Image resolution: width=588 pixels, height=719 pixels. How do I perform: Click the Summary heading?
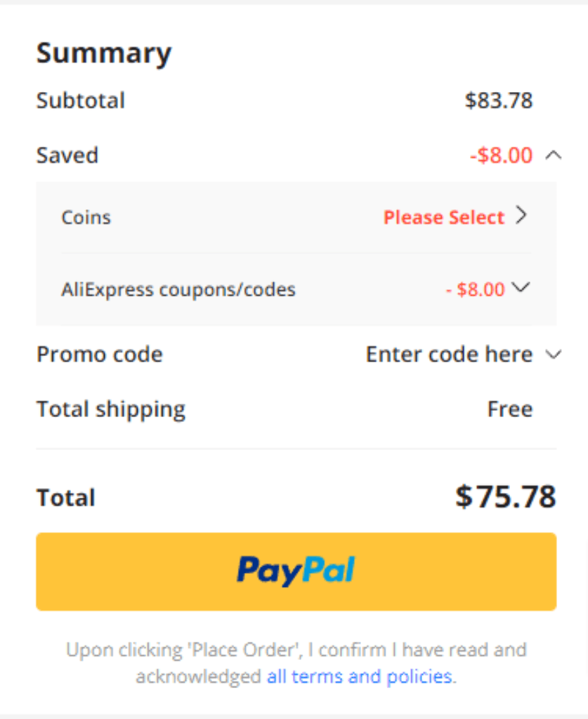pyautogui.click(x=104, y=53)
